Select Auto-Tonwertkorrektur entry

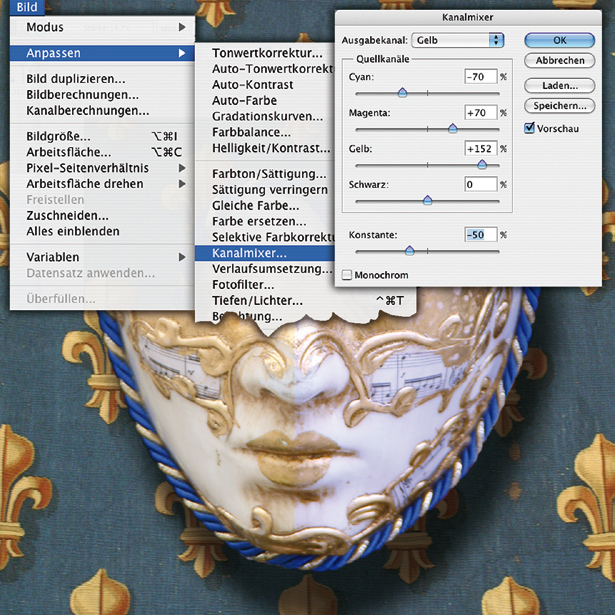(x=273, y=69)
